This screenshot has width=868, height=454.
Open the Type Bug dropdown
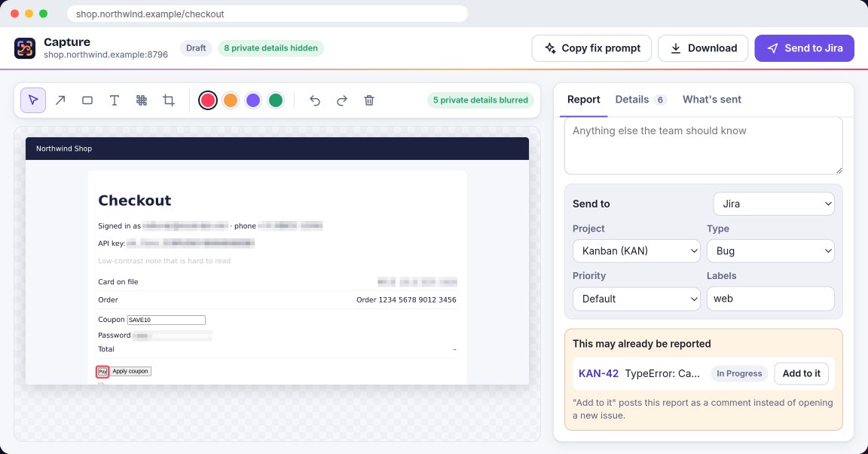(x=771, y=251)
